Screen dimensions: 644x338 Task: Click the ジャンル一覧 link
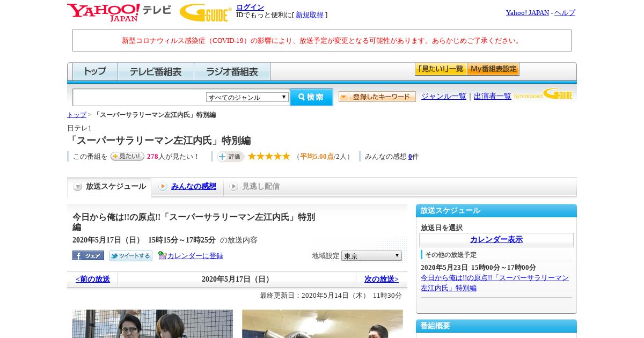(444, 97)
